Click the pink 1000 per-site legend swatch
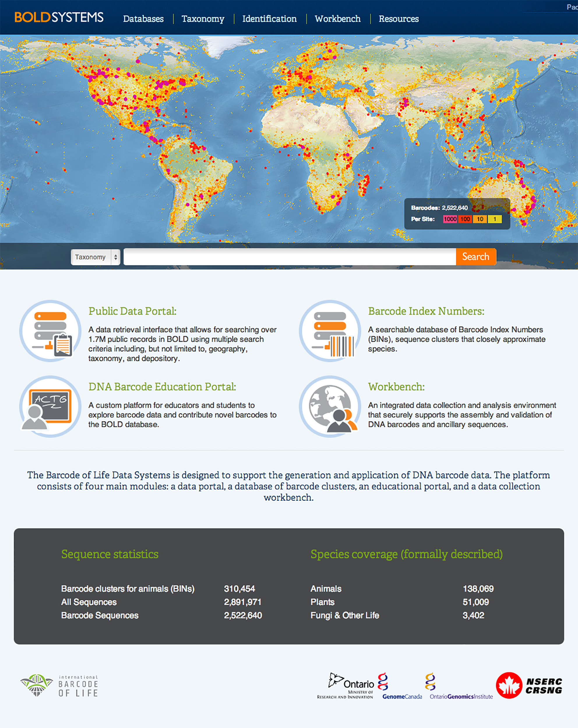578x728 pixels. (450, 219)
